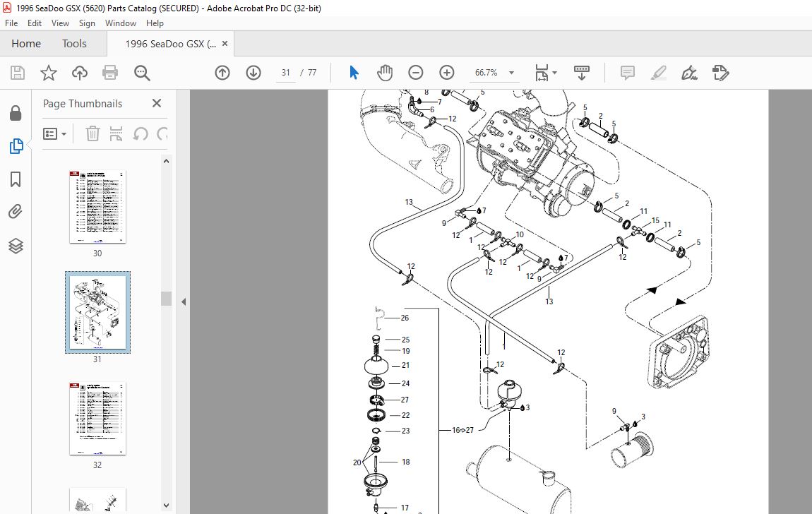Screen dimensions: 812x514
Task: Open the Help menu
Action: tap(155, 23)
